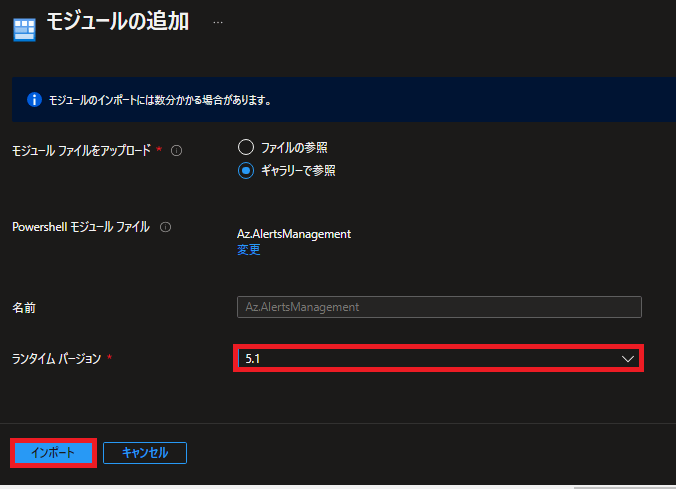Click the モジュール ファイルをアップロード label

[x=81, y=150]
